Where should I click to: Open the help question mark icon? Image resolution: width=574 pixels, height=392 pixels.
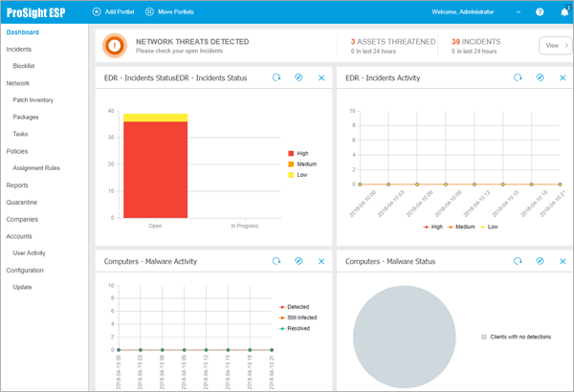[x=540, y=11]
